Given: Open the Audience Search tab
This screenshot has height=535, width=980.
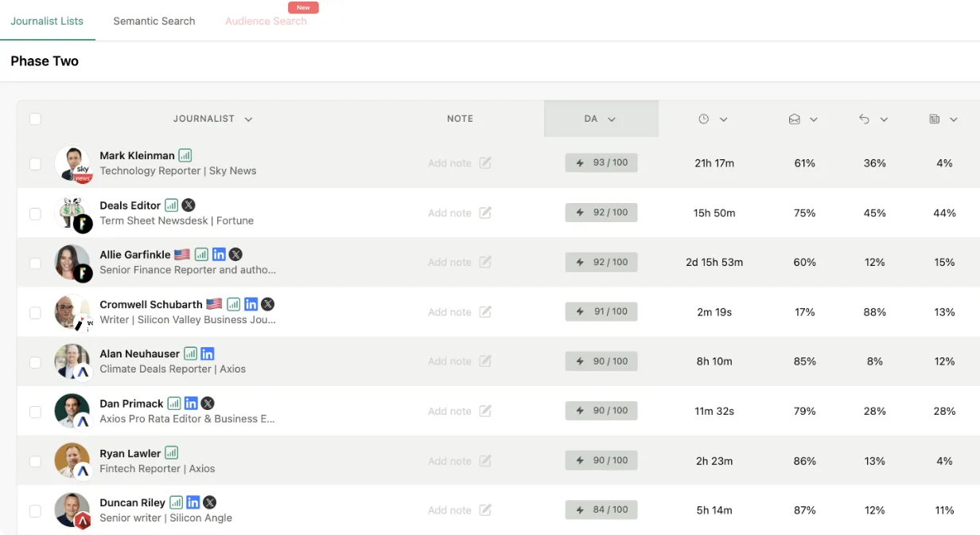Looking at the screenshot, I should click(266, 21).
